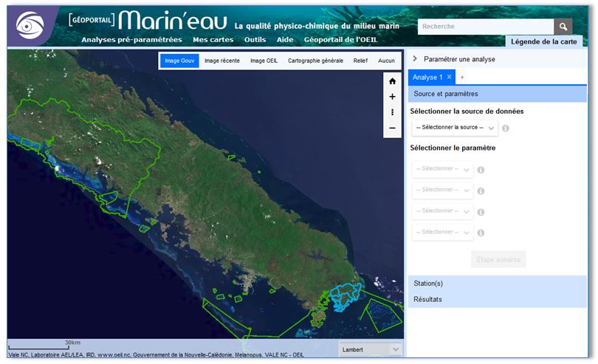The image size is (598, 364).
Task: Add a new analysis tab with plus
Action: [x=463, y=77]
